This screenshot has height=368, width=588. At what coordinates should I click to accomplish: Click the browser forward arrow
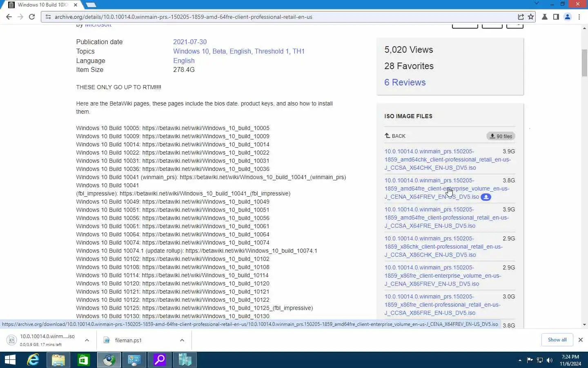20,17
